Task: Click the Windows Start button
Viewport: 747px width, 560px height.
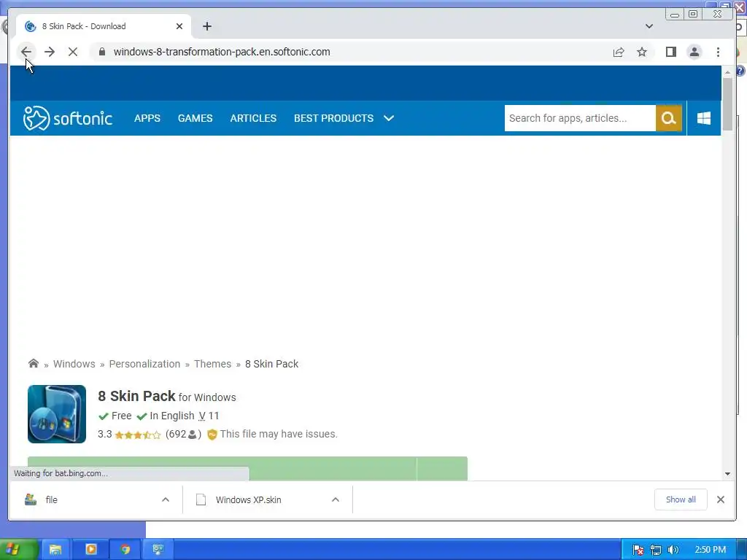Action: pos(18,550)
